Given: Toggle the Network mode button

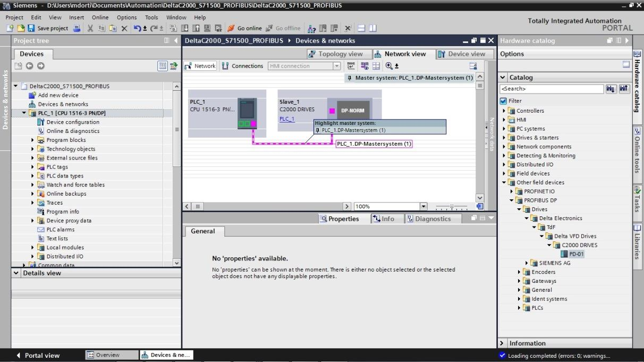Looking at the screenshot, I should pos(200,66).
